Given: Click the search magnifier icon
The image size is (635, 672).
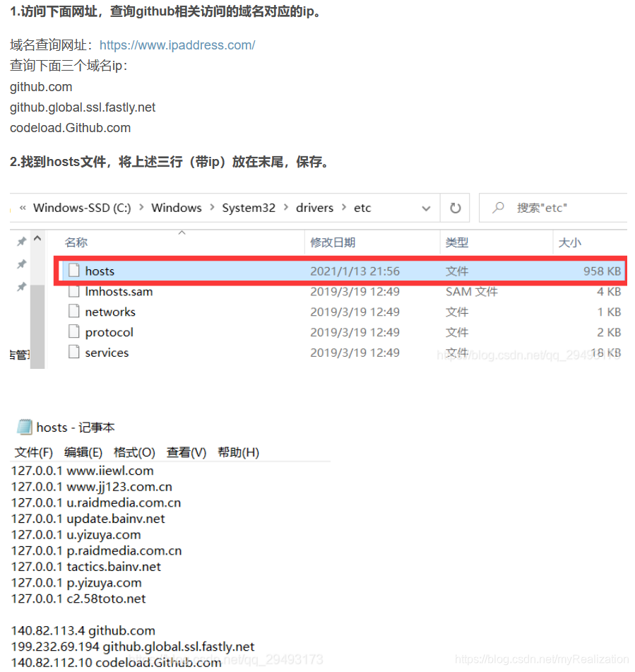Looking at the screenshot, I should pyautogui.click(x=498, y=208).
